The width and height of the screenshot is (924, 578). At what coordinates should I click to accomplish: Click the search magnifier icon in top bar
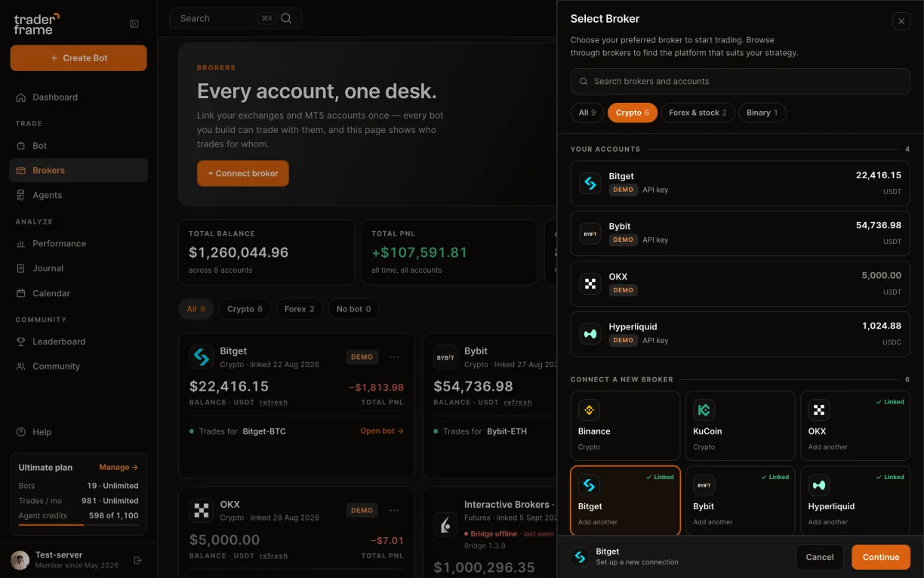coord(286,18)
